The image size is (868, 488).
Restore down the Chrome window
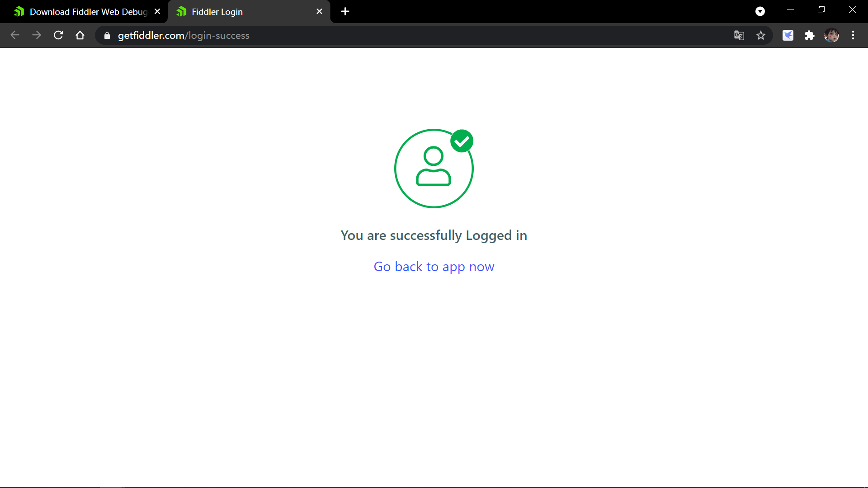[821, 10]
